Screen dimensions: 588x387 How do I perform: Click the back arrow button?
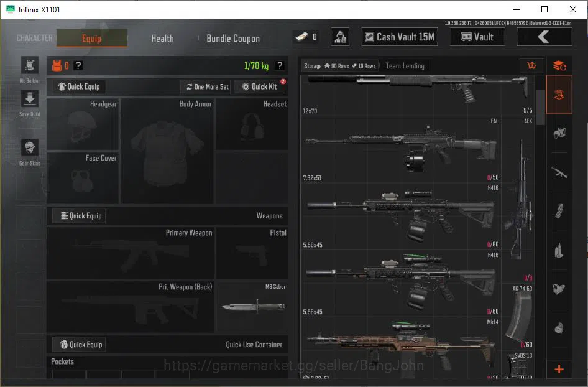[544, 37]
